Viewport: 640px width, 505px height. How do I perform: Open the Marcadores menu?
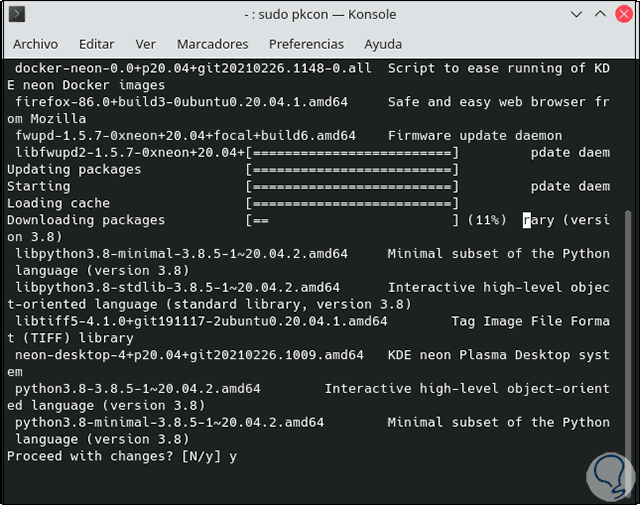[x=212, y=44]
